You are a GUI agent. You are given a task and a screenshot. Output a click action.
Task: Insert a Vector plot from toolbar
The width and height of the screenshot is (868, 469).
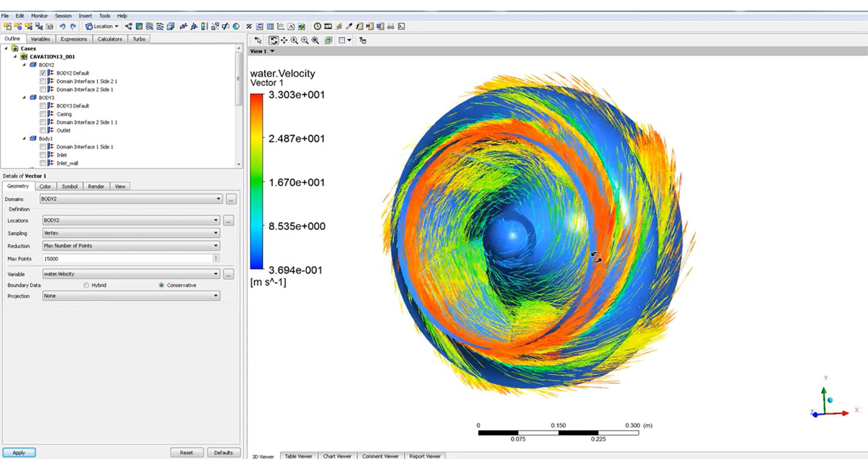point(128,26)
